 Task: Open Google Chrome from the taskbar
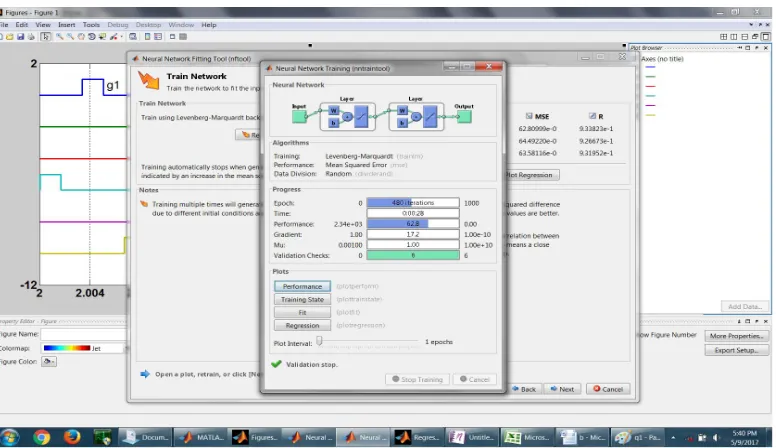(x=42, y=437)
